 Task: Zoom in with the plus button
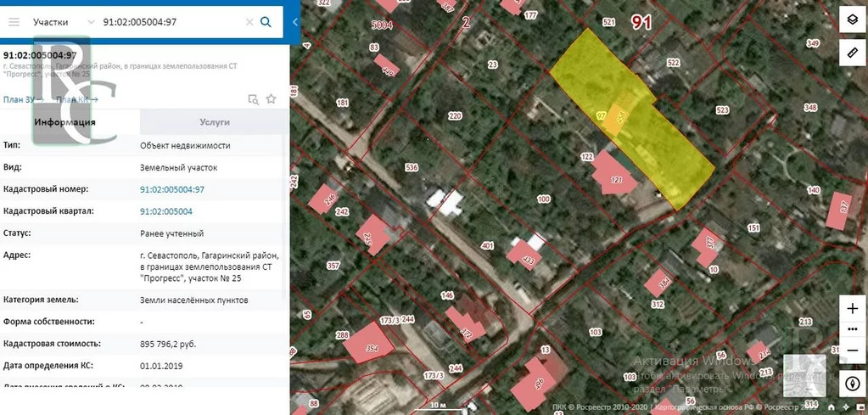[x=853, y=309]
